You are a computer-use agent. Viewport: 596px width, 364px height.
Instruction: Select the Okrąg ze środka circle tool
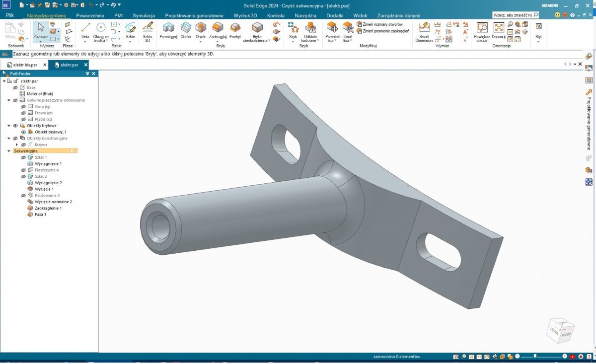[101, 30]
